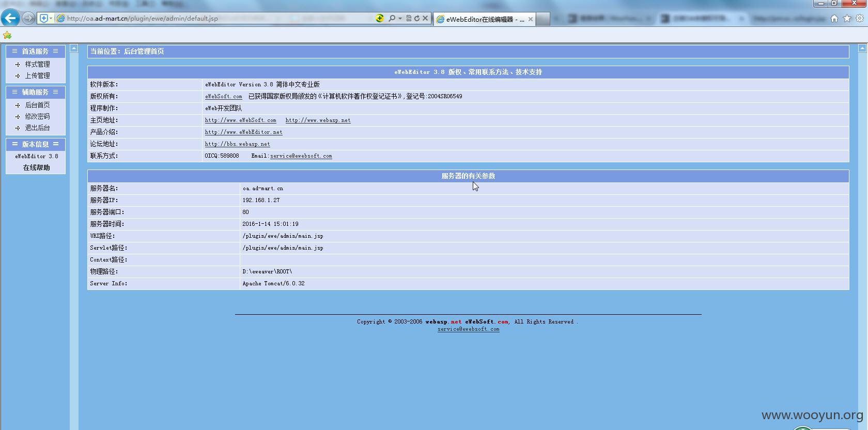
Task: Stop loading with the X icon
Action: 425,18
